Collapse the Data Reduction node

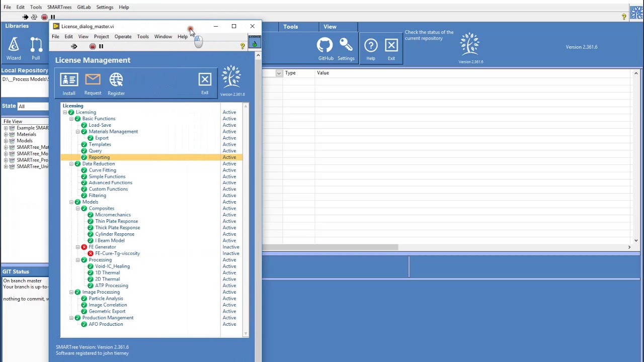tap(71, 164)
